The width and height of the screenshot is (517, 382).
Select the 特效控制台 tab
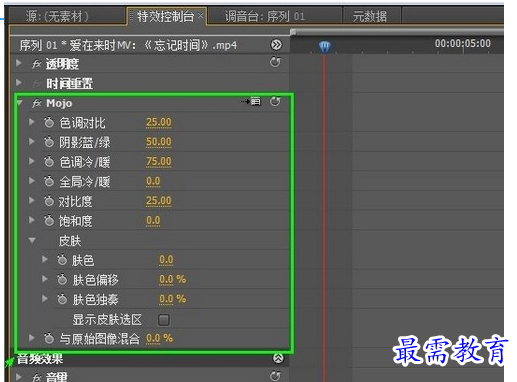pos(166,16)
